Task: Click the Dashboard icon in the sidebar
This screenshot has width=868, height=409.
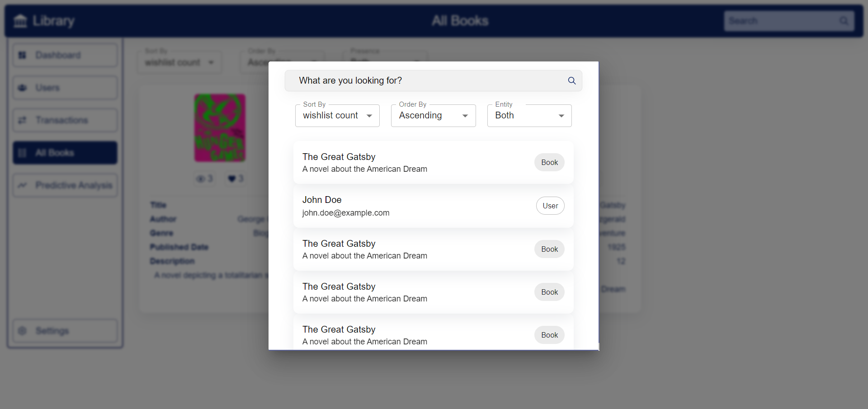Action: coord(22,55)
